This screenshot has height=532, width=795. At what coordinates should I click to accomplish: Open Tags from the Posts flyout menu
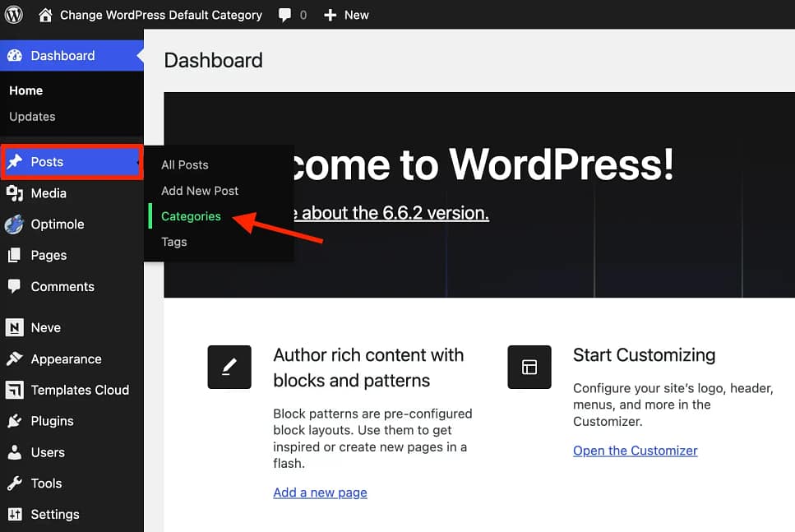coord(173,242)
